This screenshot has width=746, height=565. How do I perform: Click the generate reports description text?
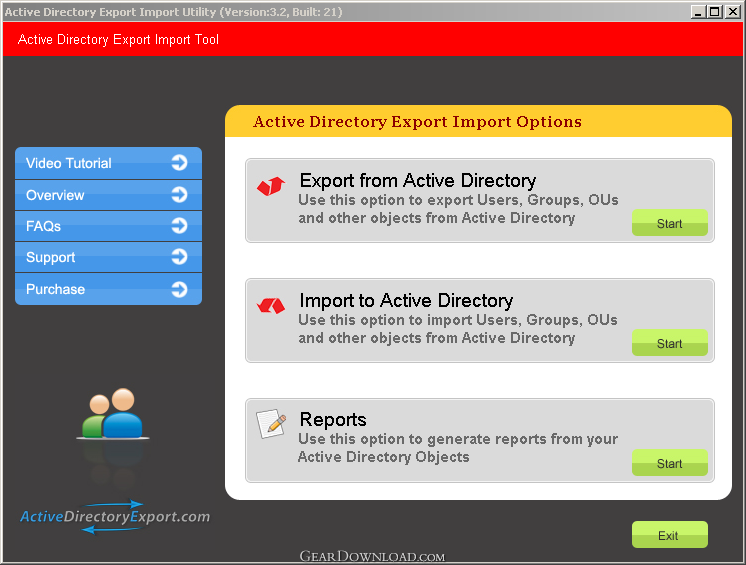458,448
